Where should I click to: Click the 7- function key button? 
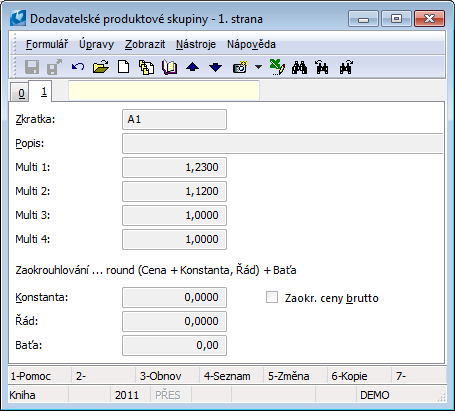(419, 376)
